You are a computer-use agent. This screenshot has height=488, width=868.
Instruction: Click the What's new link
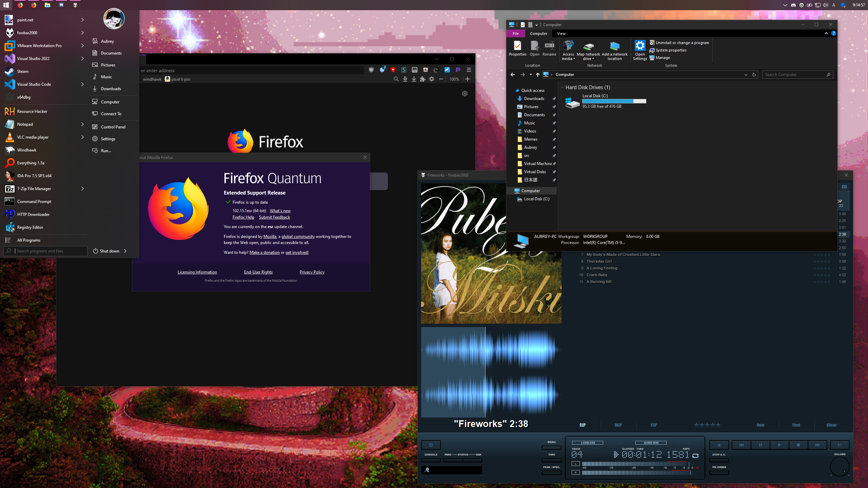coord(280,211)
